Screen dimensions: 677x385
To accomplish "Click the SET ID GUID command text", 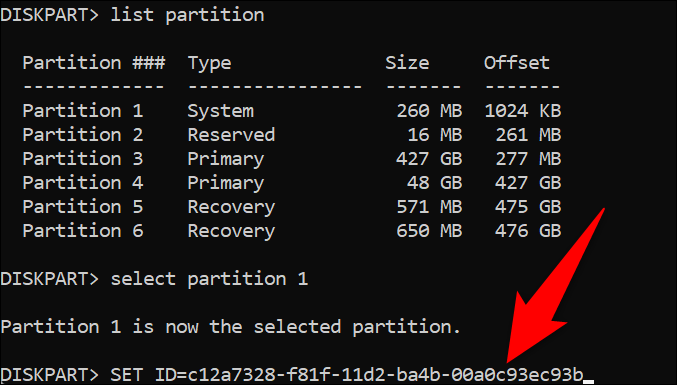I will [x=347, y=375].
